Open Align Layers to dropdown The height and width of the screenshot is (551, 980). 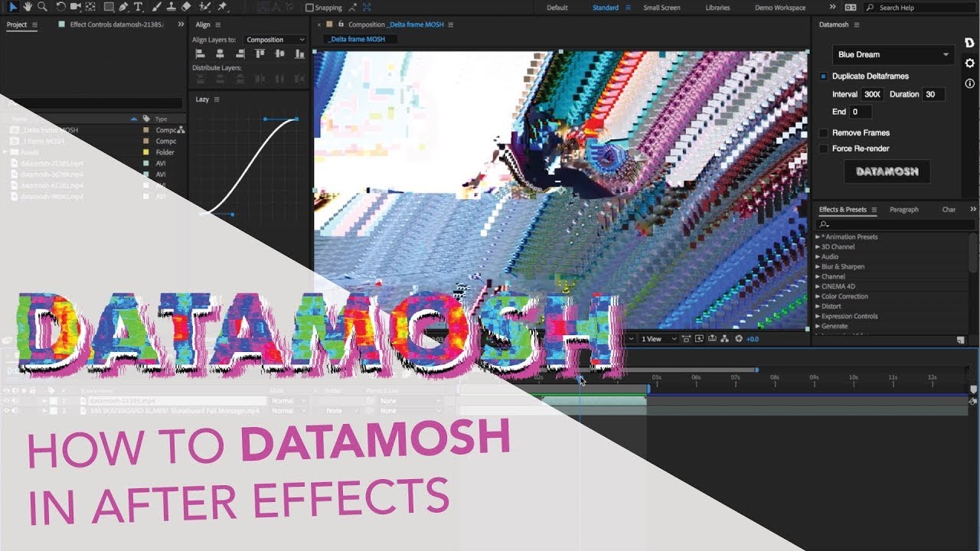click(x=275, y=40)
